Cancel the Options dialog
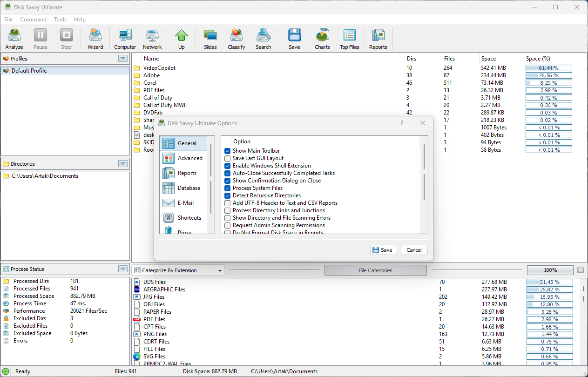 414,250
